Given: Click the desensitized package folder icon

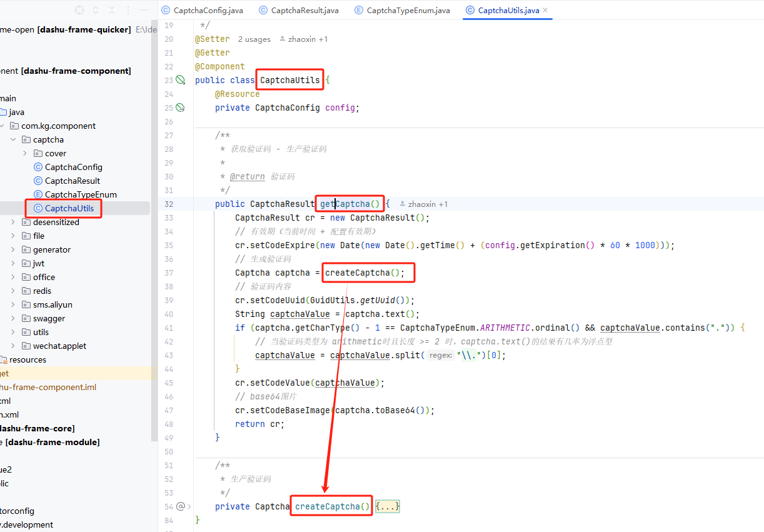Looking at the screenshot, I should pos(26,222).
